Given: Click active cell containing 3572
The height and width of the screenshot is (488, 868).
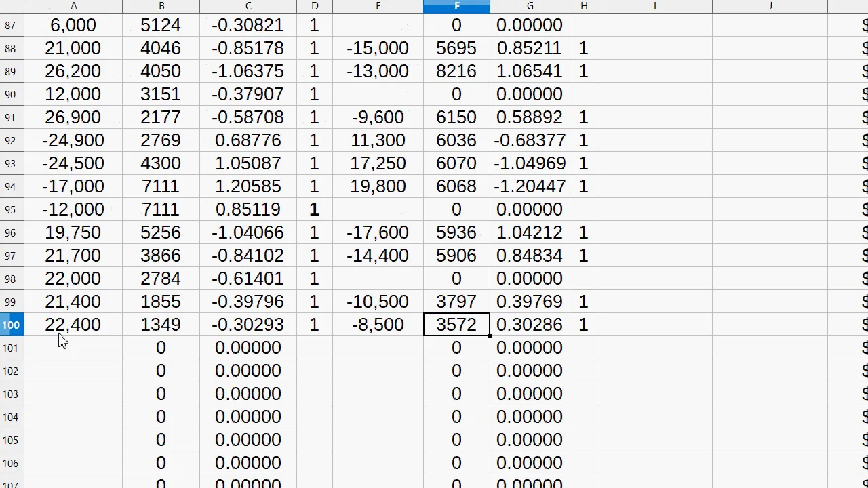Looking at the screenshot, I should pyautogui.click(x=456, y=325).
